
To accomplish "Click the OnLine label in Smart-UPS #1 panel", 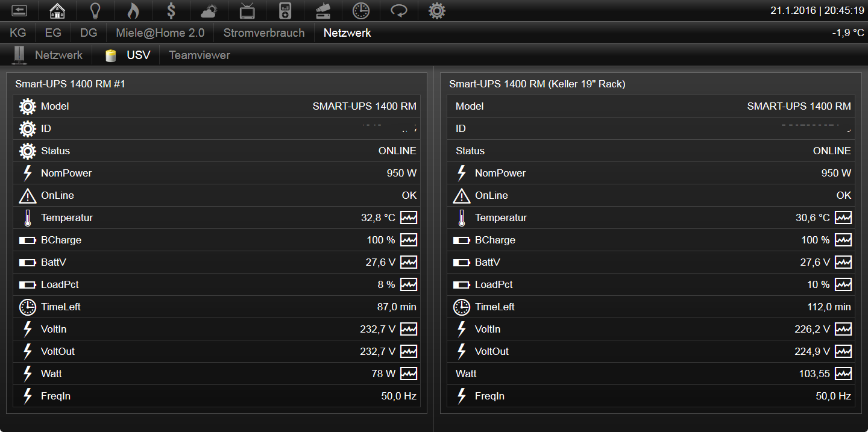I will pyautogui.click(x=57, y=195).
